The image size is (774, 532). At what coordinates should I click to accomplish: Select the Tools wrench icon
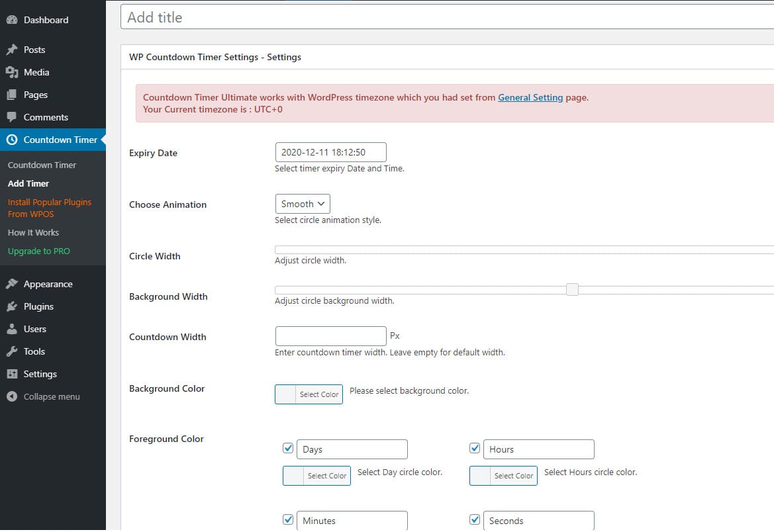coord(12,351)
